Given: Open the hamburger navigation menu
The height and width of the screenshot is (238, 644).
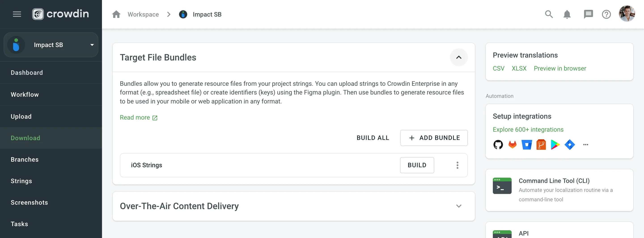Looking at the screenshot, I should click(17, 14).
